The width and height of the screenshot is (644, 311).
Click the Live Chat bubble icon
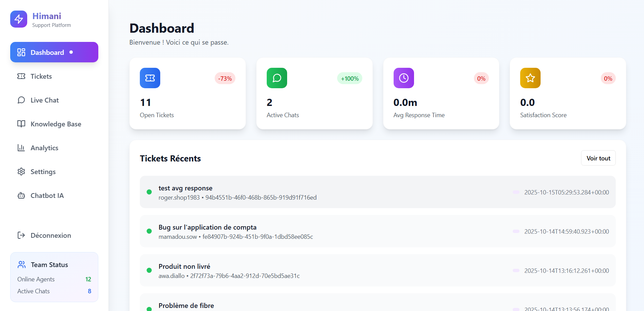21,100
